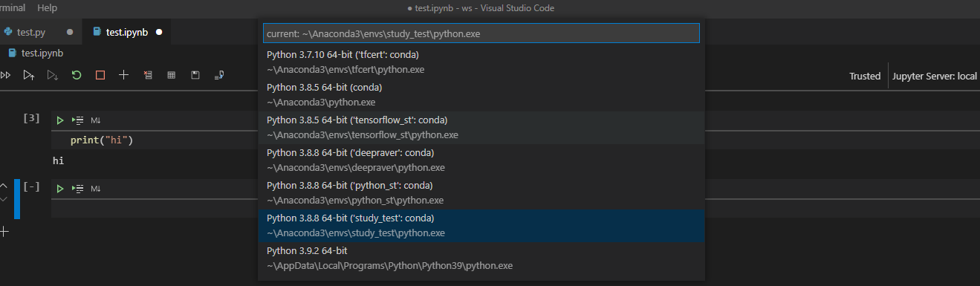
Task: Click Jupyter Server: local status
Action: [x=934, y=76]
